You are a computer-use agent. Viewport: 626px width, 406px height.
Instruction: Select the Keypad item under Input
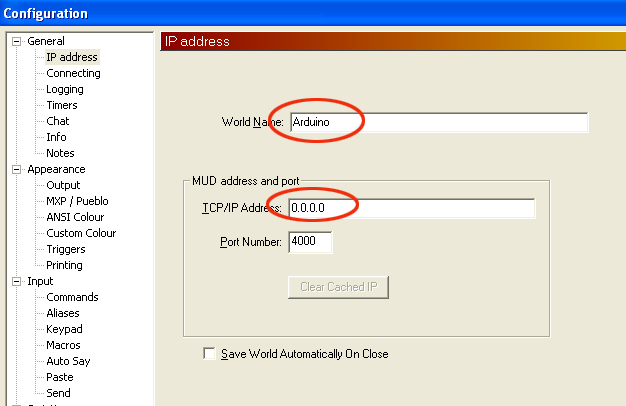[x=64, y=329]
